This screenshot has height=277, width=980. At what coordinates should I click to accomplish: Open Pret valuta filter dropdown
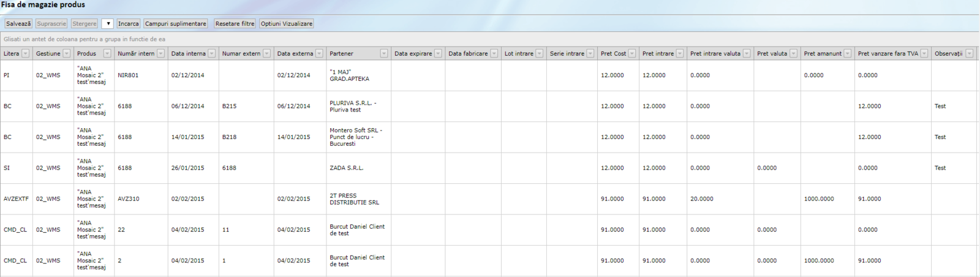pyautogui.click(x=793, y=54)
